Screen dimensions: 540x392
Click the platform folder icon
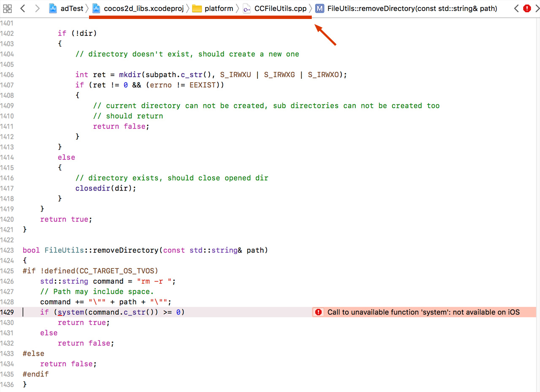click(197, 8)
